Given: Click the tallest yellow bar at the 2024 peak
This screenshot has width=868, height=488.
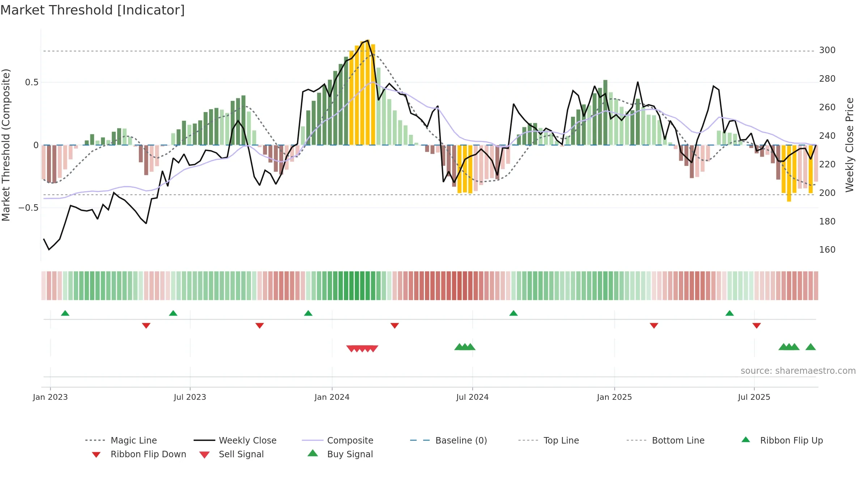Looking at the screenshot, I should click(x=368, y=92).
